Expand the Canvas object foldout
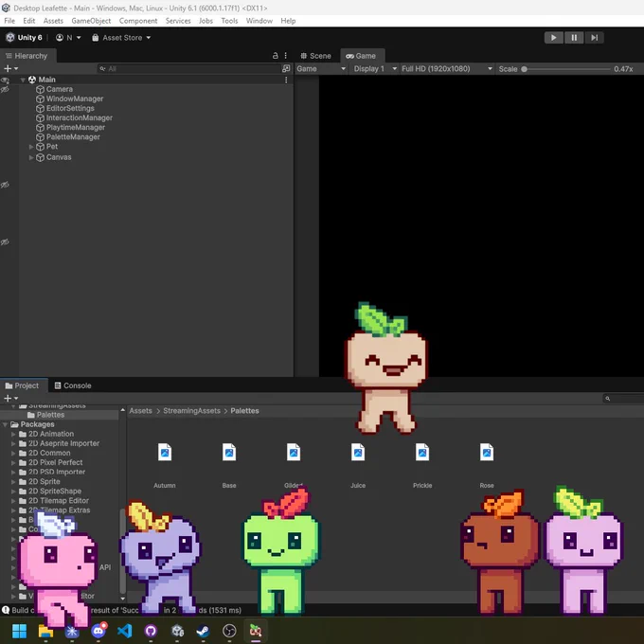 31,157
